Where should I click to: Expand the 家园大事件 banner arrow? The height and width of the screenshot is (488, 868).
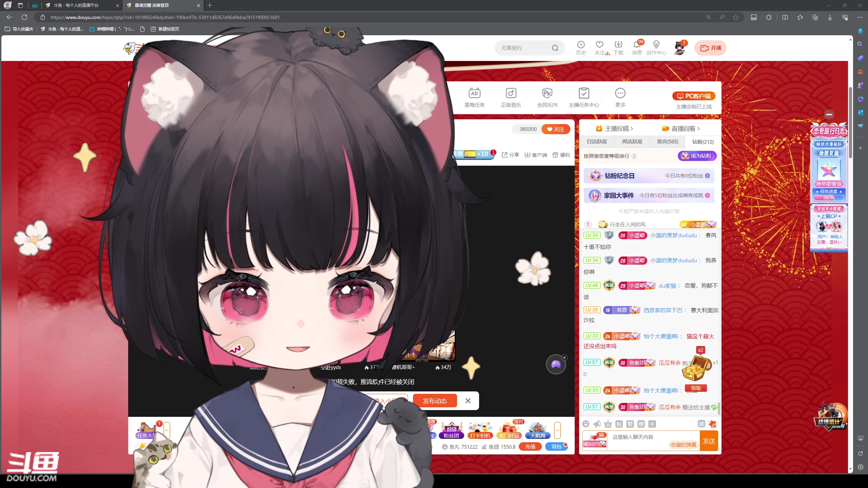[707, 196]
